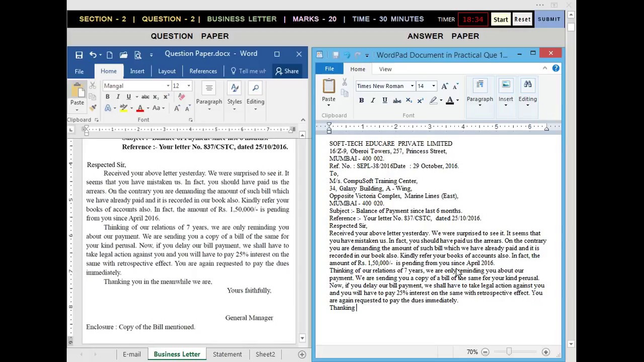This screenshot has width=644, height=362.
Task: Toggle underline in WordPad
Action: tap(385, 101)
